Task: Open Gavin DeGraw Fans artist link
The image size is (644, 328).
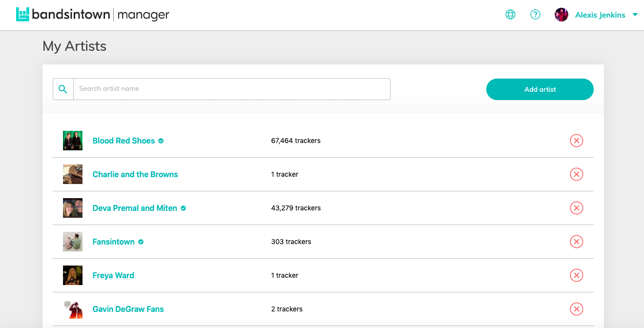Action: coord(128,309)
